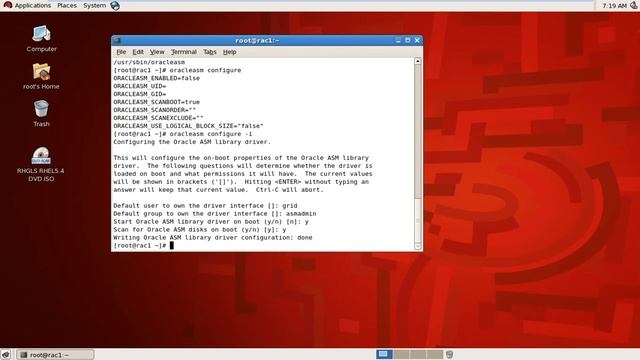This screenshot has height=360, width=640.
Task: Maximize the root@rac1 terminal window
Action: (x=407, y=40)
